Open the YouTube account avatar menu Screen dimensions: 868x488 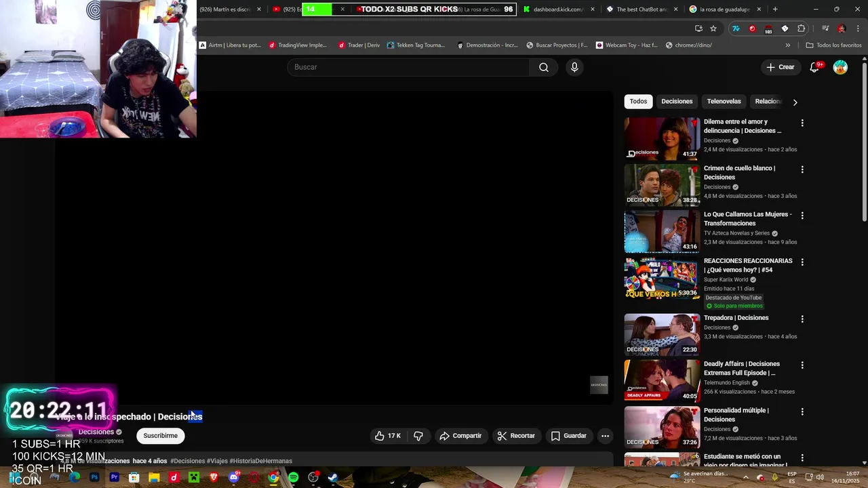point(840,67)
